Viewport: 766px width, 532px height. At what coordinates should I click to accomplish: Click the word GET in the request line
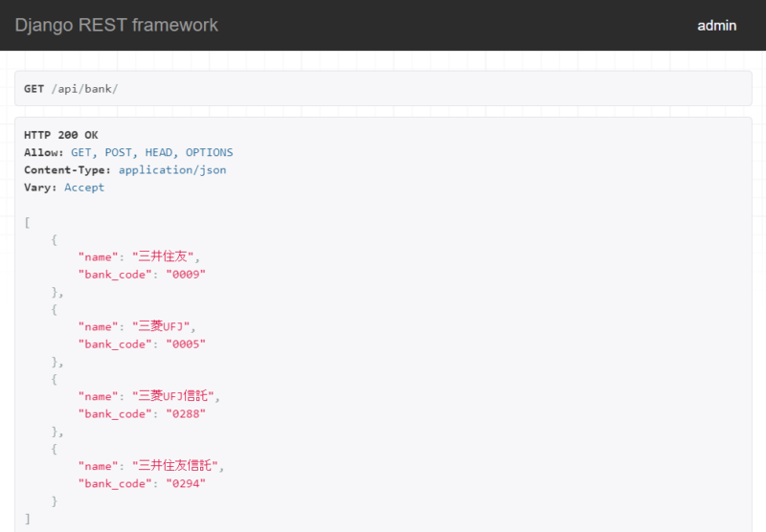tap(34, 89)
